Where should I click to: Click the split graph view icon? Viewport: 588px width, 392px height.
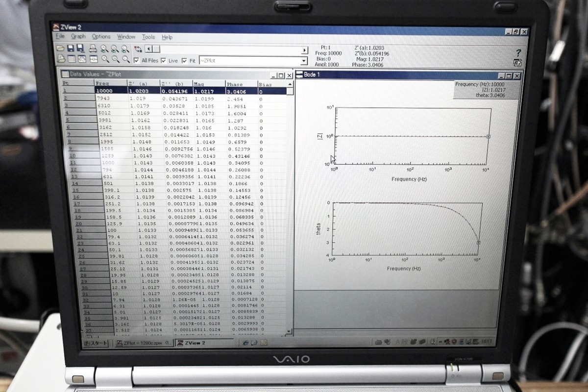tap(94, 59)
